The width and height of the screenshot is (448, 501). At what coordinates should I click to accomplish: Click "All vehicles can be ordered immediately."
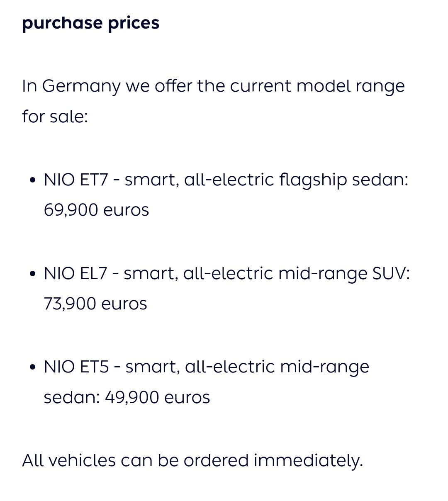point(192,461)
